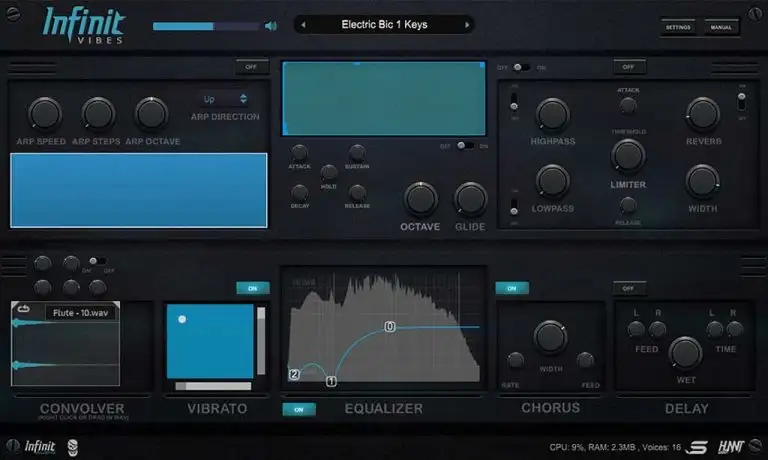Image resolution: width=768 pixels, height=460 pixels.
Task: Click the delay WET knob
Action: 685,353
